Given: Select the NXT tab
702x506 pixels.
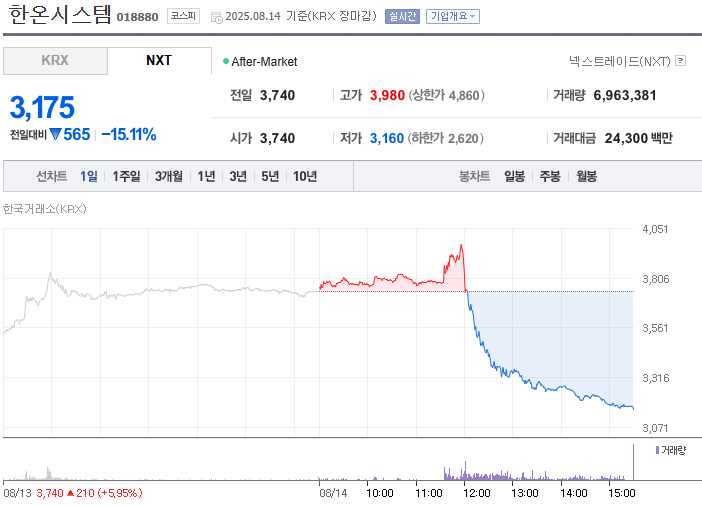Looking at the screenshot, I should pyautogui.click(x=159, y=60).
